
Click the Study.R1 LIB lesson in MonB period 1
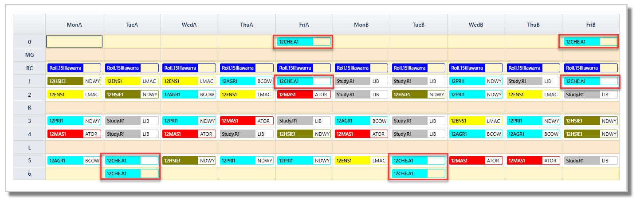(x=361, y=81)
